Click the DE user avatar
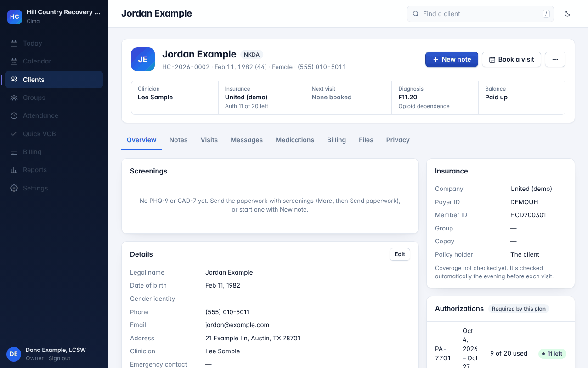588x368 pixels. (14, 354)
